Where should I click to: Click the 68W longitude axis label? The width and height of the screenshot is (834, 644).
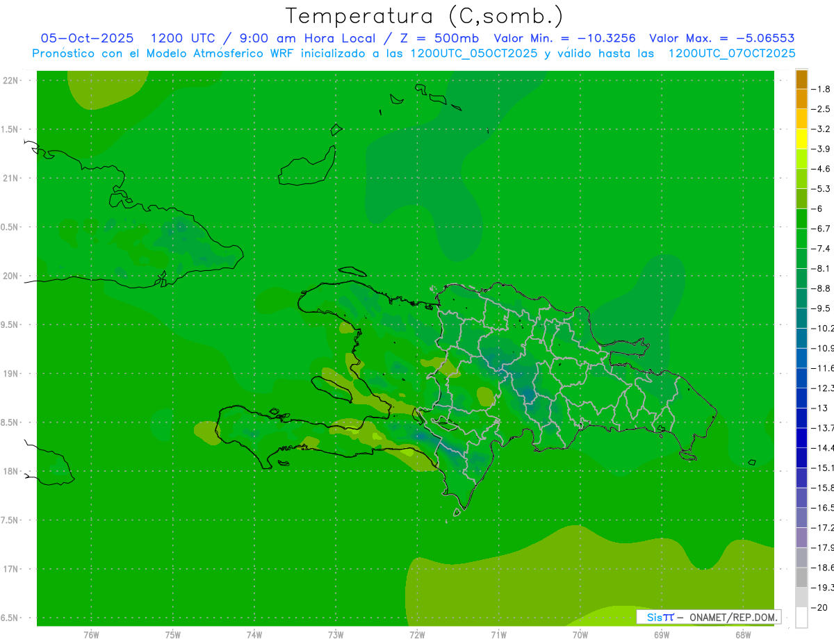742,634
